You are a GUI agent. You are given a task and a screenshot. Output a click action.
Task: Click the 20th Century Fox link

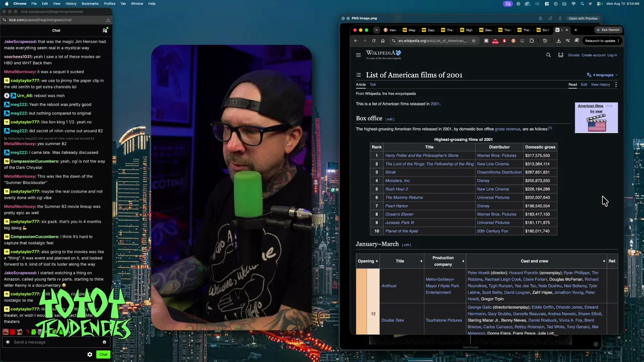click(x=492, y=231)
